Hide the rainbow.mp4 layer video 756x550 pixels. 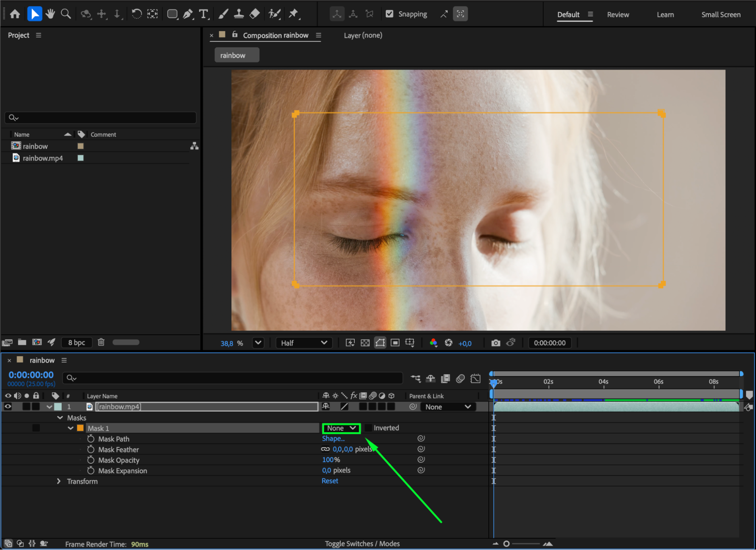[8, 407]
